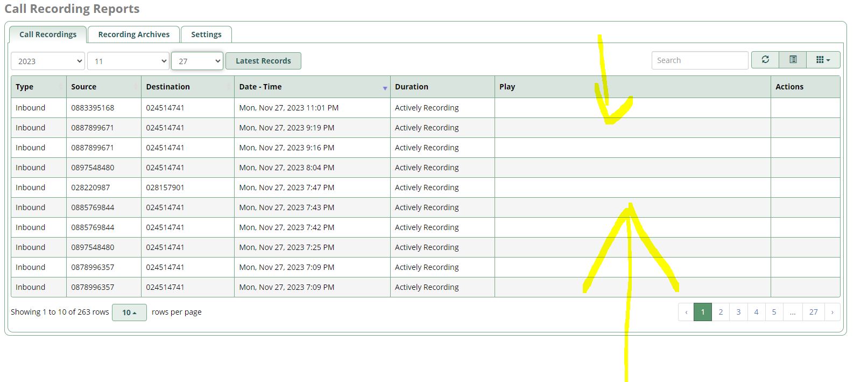Click the Date - Time sort arrow
The width and height of the screenshot is (868, 382).
pos(385,88)
